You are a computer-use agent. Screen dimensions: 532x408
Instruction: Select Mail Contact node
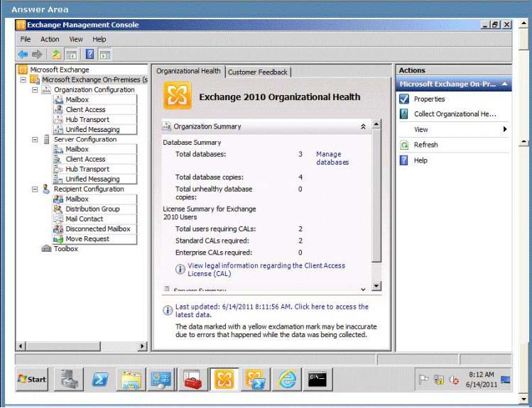coord(84,219)
